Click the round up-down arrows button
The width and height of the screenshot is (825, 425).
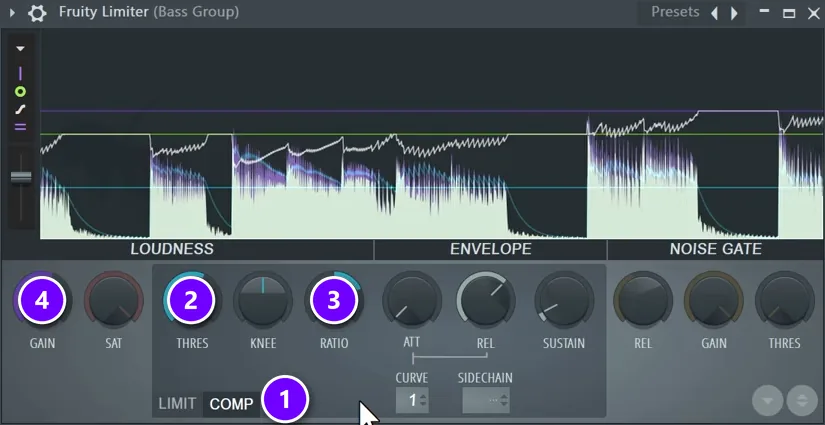[x=802, y=401]
